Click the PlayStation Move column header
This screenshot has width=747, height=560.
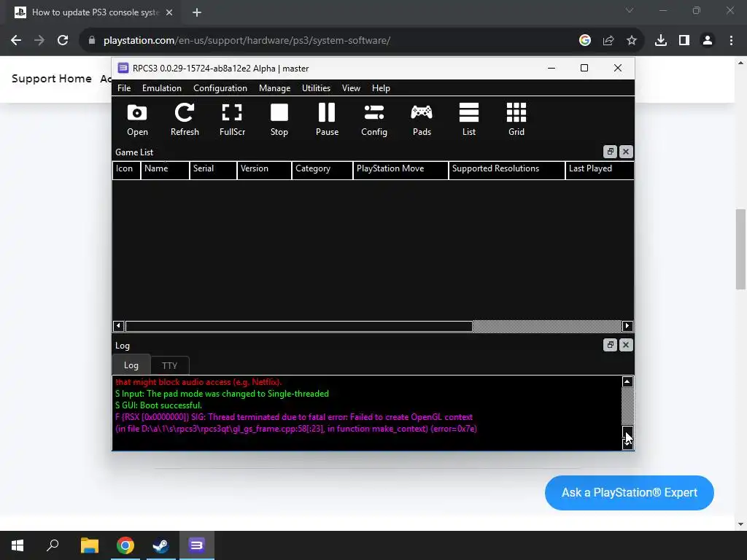click(x=400, y=170)
